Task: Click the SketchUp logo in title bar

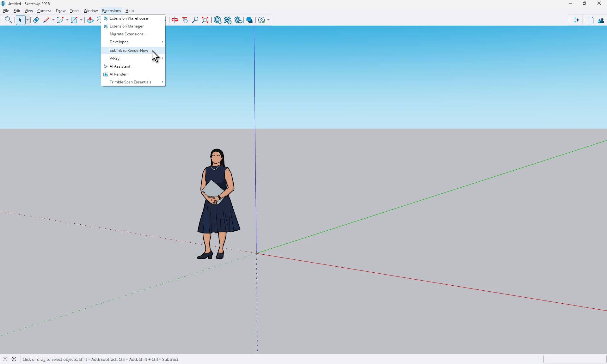Action: pos(3,3)
